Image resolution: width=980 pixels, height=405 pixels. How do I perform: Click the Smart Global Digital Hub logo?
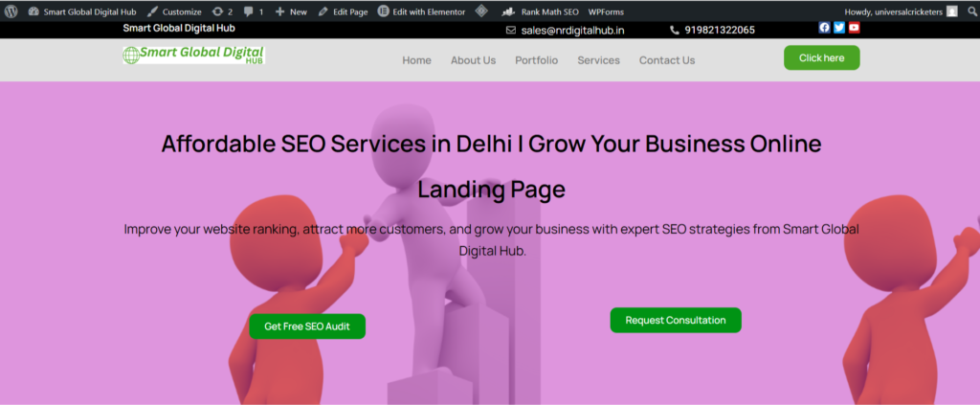tap(193, 55)
